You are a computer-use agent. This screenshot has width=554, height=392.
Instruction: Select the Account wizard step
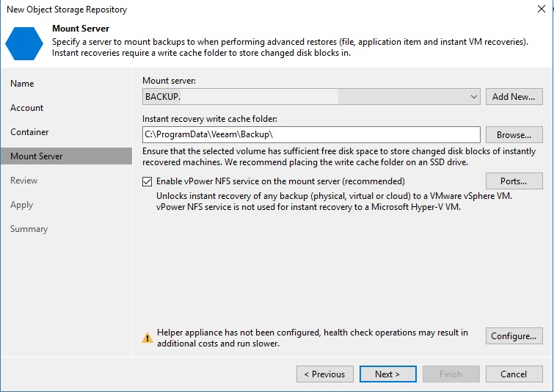[x=27, y=108]
